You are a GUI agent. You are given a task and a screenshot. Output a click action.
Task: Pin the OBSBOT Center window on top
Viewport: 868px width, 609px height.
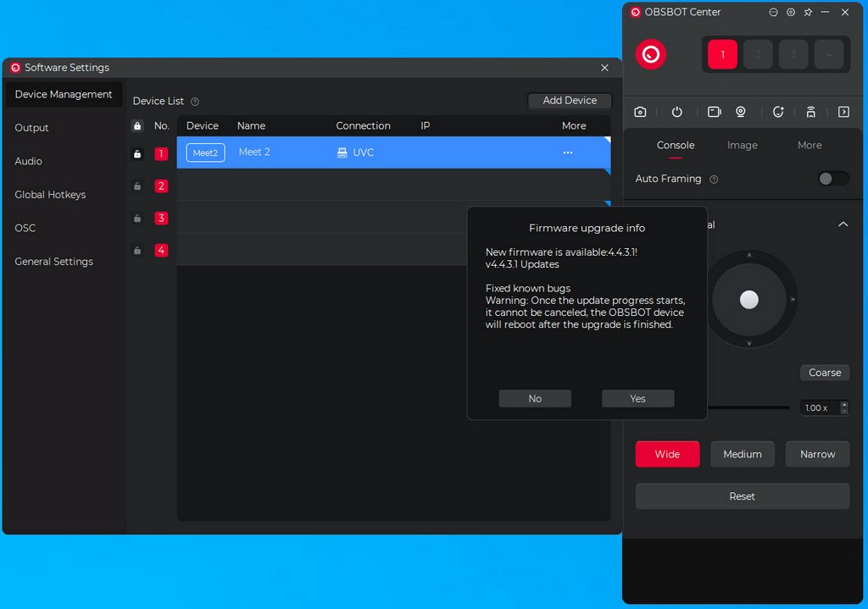(808, 12)
